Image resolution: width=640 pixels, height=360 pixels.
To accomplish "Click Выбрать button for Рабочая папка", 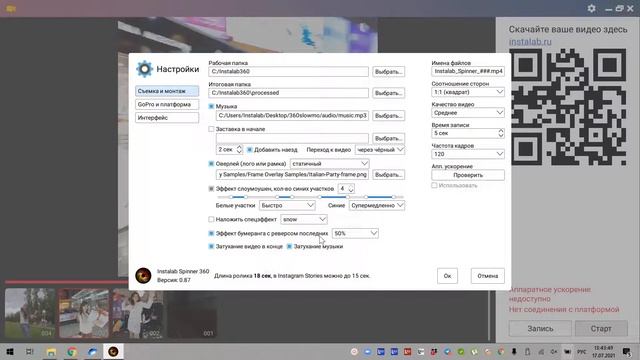I will [389, 71].
